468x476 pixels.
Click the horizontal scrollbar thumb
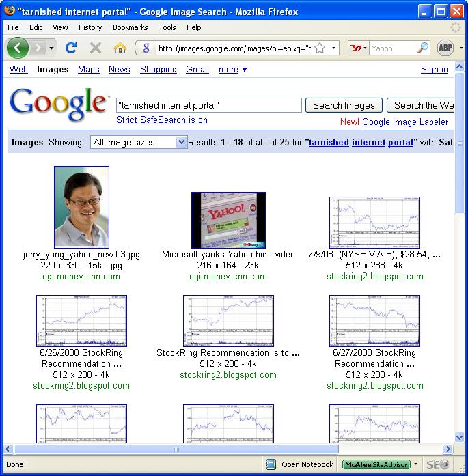[x=176, y=449]
